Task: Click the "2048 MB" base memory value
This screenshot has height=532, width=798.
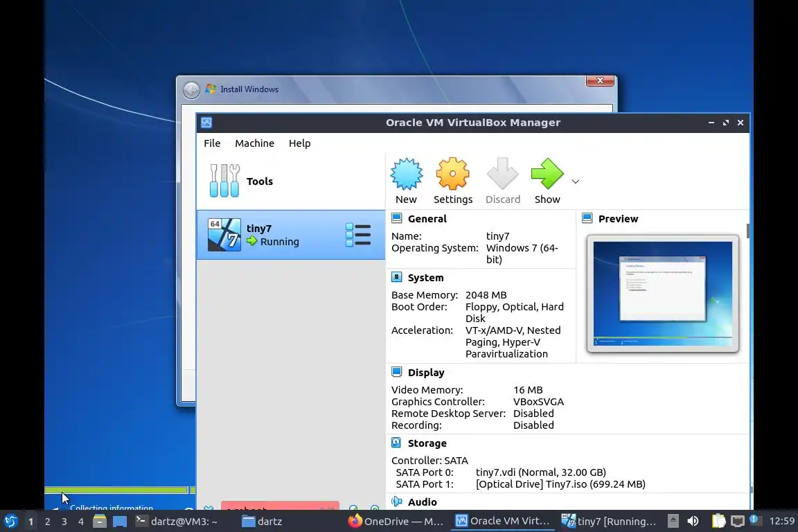Action: coord(486,295)
